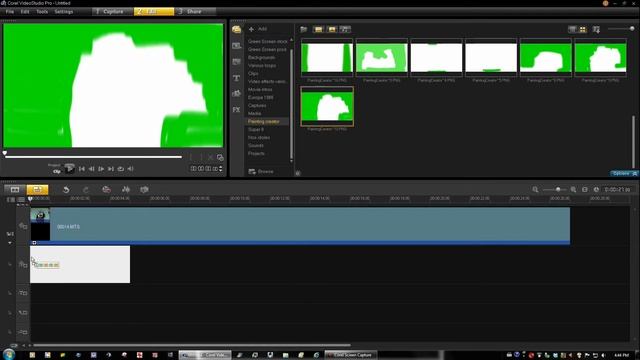Step to the next frame
Screen dimensions: 640x360
click(101, 169)
